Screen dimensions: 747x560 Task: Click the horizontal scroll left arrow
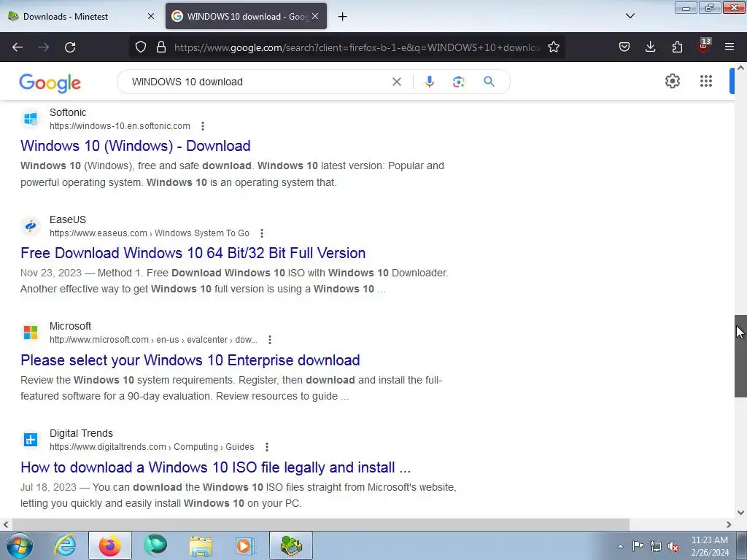pyautogui.click(x=6, y=524)
